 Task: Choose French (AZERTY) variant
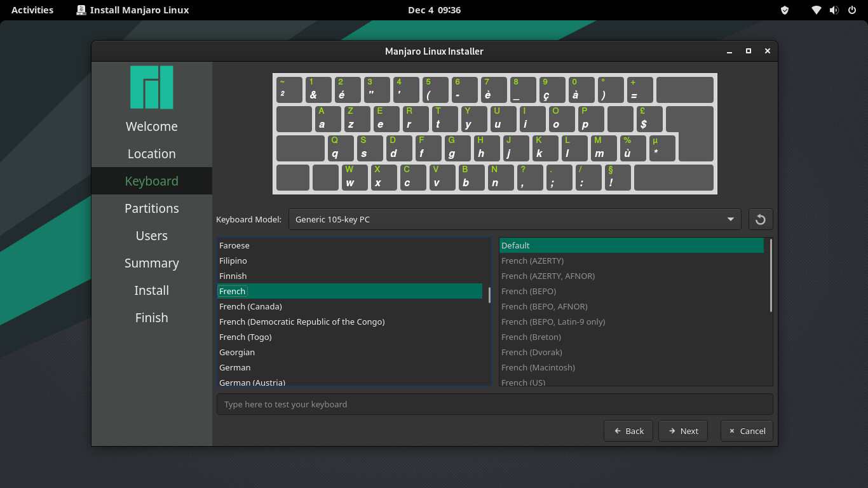coord(532,261)
